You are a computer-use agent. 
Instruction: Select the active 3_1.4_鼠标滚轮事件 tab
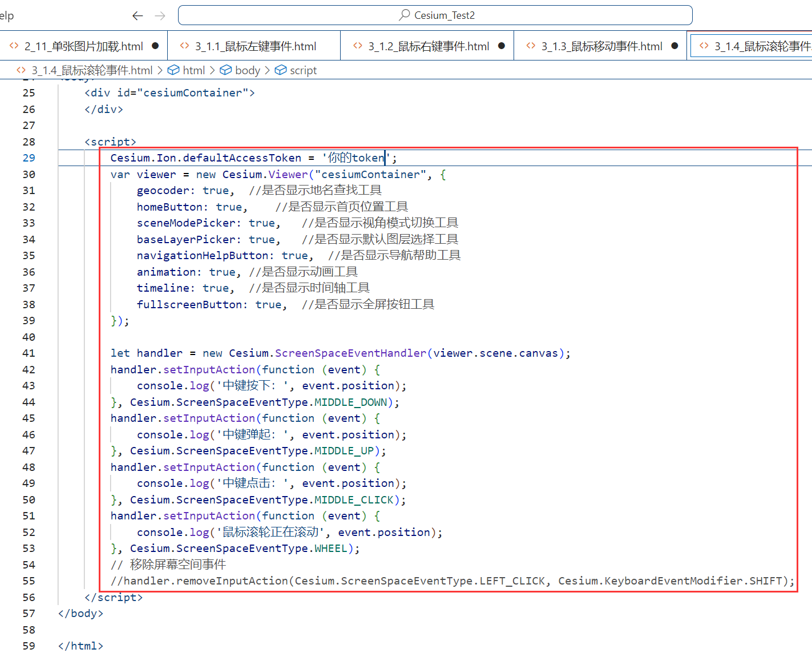click(x=750, y=46)
